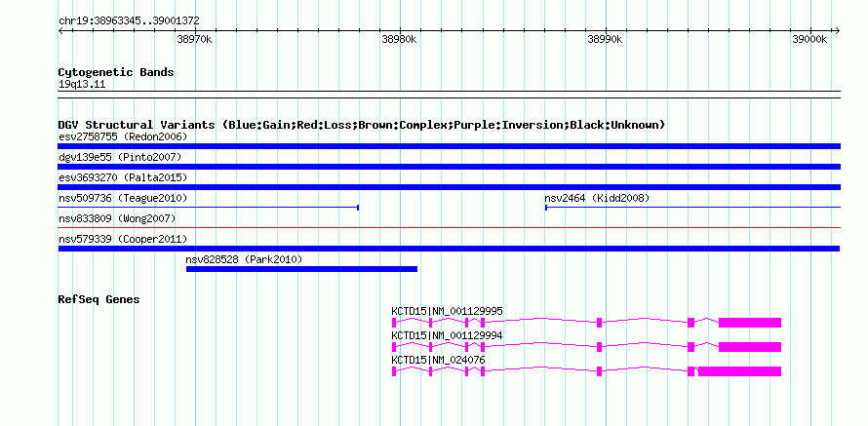Viewport: 868px width, 426px height.
Task: Click the KCTD15|NM_001129995 transcript label
Action: 447,312
